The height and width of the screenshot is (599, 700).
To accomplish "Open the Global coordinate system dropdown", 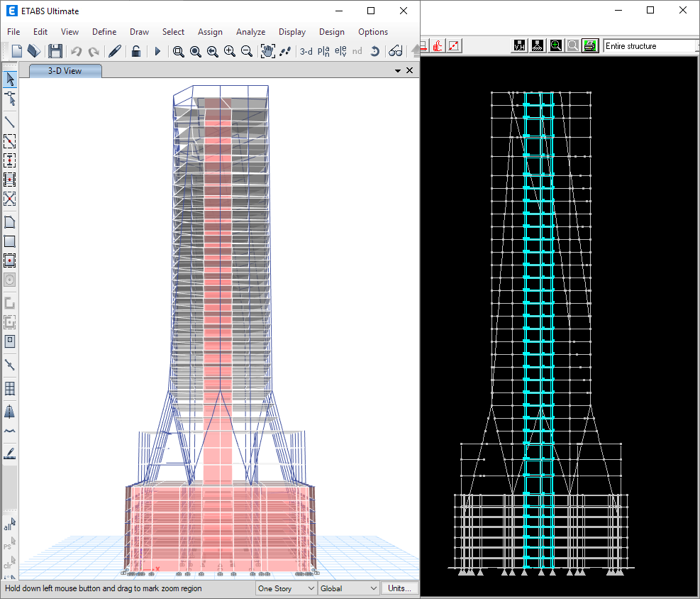I will [348, 588].
